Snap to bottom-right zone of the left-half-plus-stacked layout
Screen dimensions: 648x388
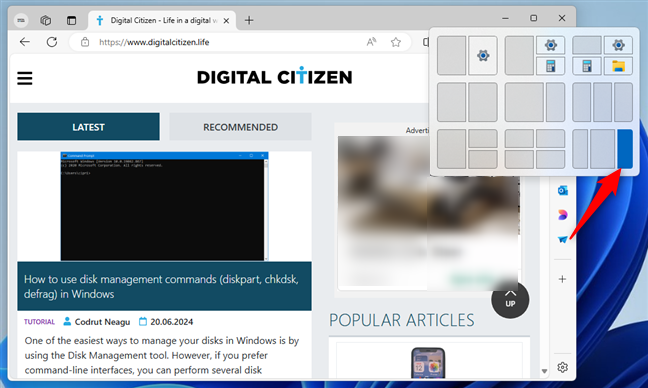[483, 159]
